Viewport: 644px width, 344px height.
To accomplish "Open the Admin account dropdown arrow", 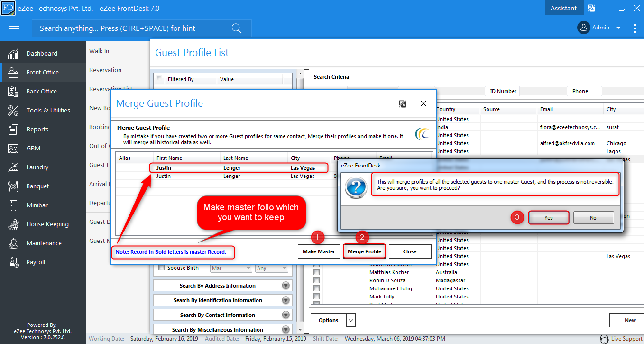I will pyautogui.click(x=618, y=28).
